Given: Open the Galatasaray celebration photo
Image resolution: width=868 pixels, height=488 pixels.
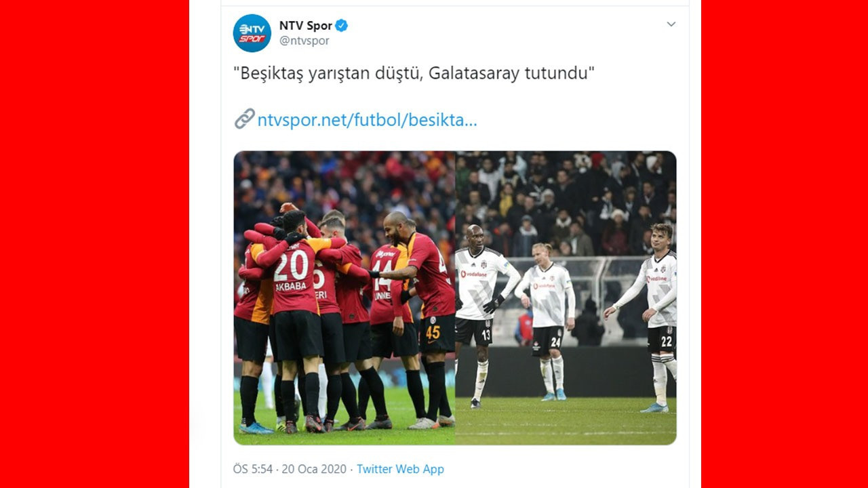Looking at the screenshot, I should (344, 298).
